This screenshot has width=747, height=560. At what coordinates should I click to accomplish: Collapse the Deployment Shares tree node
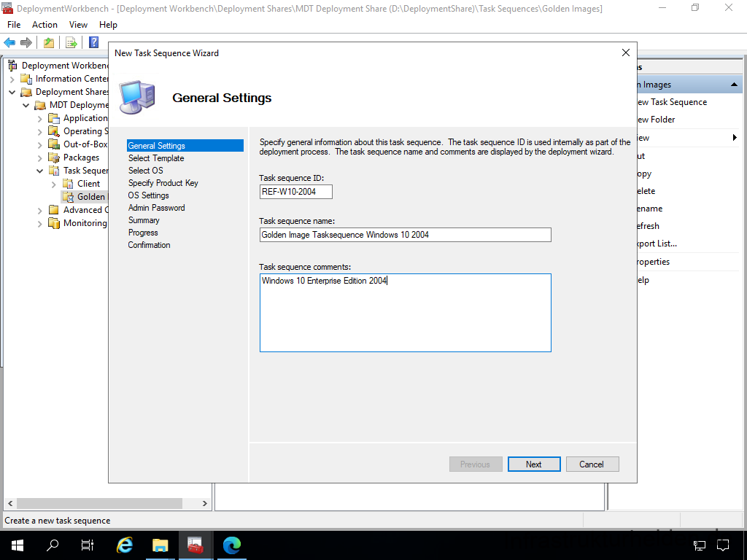(12, 92)
